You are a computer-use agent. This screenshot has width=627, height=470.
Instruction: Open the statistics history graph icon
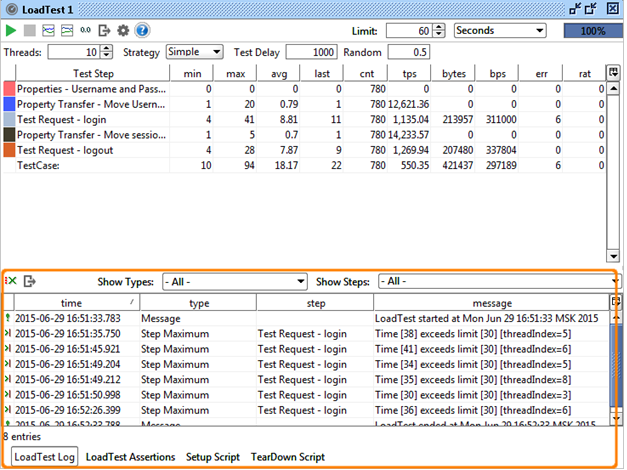pos(67,30)
